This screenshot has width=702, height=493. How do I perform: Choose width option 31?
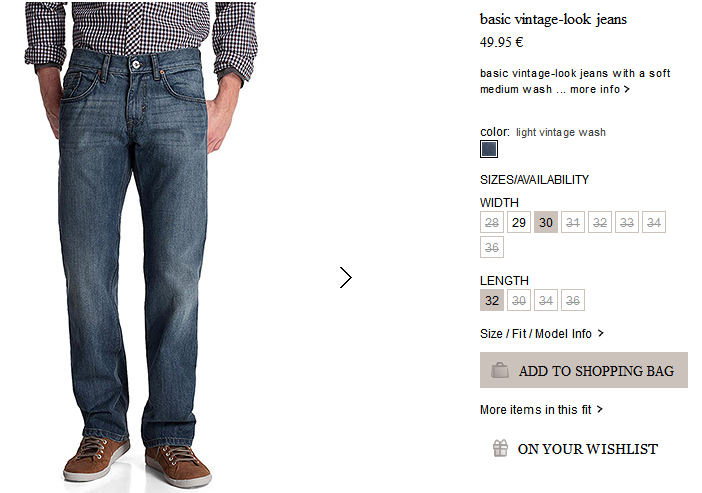(573, 222)
